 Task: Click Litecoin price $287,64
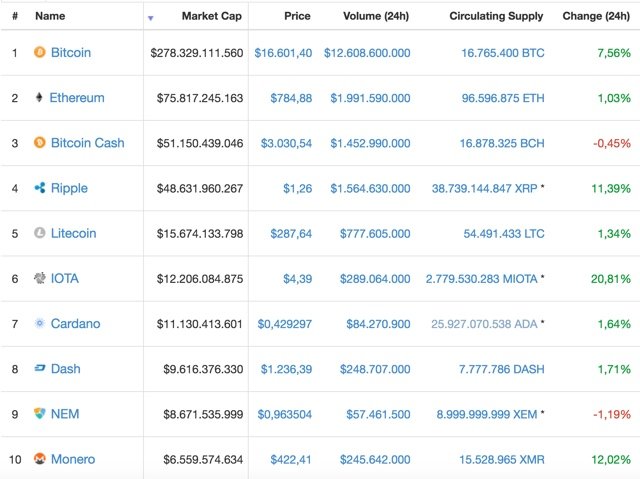pyautogui.click(x=291, y=234)
